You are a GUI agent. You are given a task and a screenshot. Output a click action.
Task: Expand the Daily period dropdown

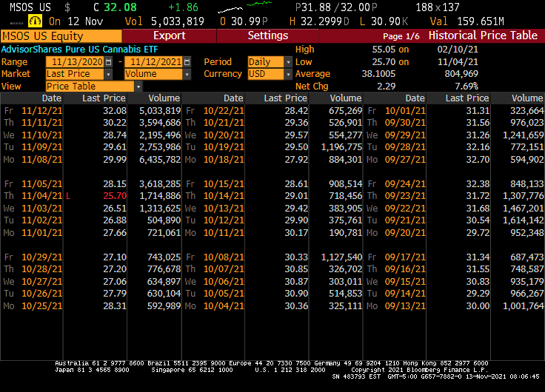click(x=288, y=62)
